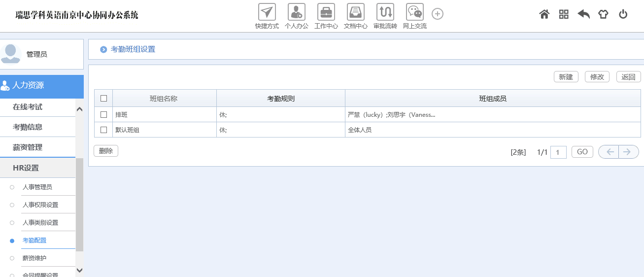Click the 工作中心 briefcase icon
This screenshot has width=644, height=277.
pyautogui.click(x=326, y=12)
